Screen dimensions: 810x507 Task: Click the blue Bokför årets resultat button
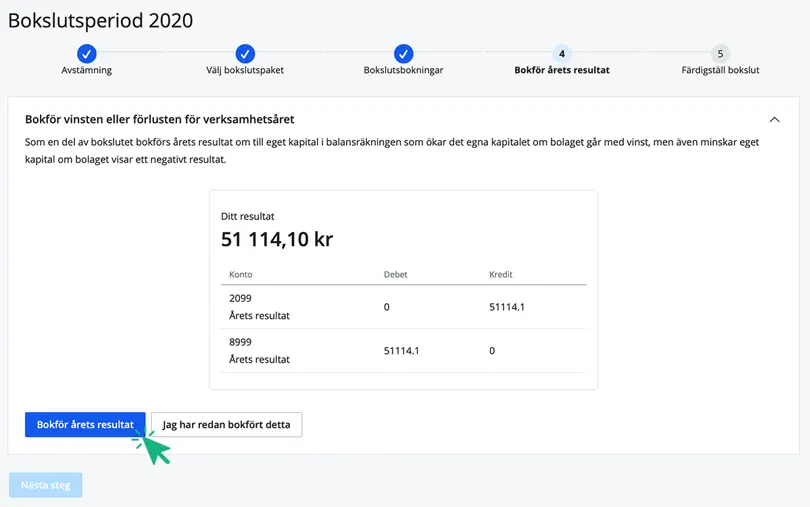click(85, 424)
